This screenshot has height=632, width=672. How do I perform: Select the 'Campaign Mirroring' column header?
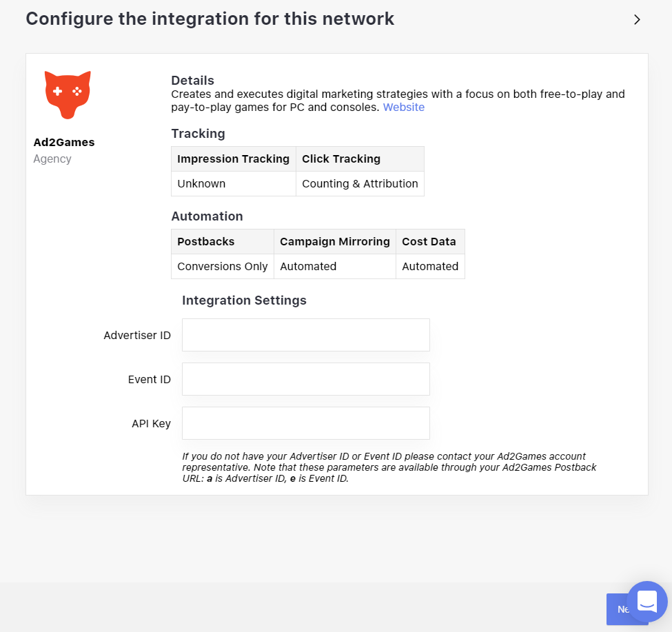pos(335,242)
